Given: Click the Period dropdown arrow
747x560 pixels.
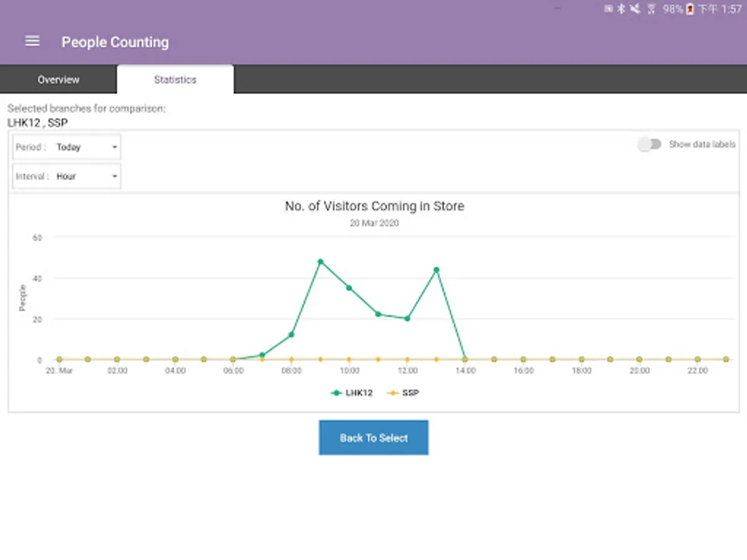Looking at the screenshot, I should click(115, 147).
